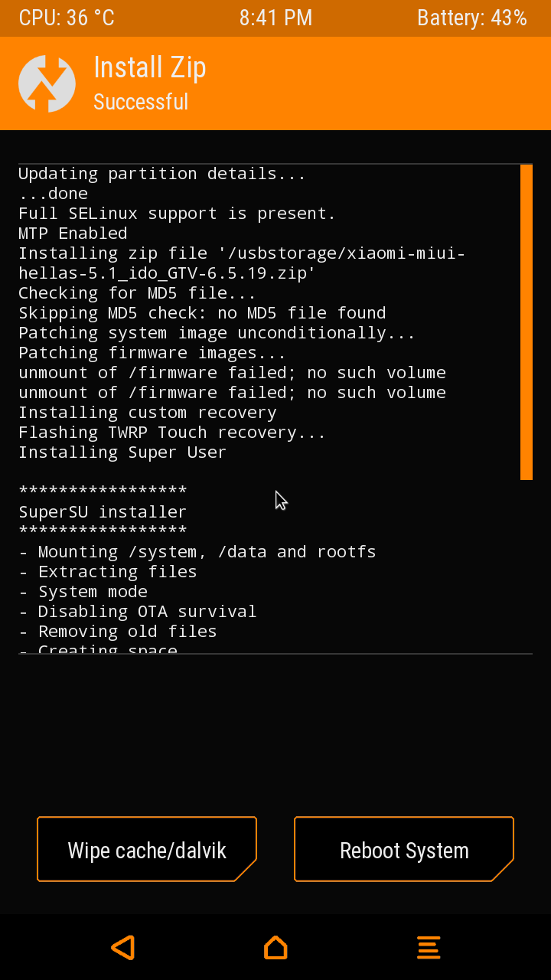Select the 'Skipping MD5 check' log line
Image resolution: width=551 pixels, height=980 pixels.
coord(202,313)
